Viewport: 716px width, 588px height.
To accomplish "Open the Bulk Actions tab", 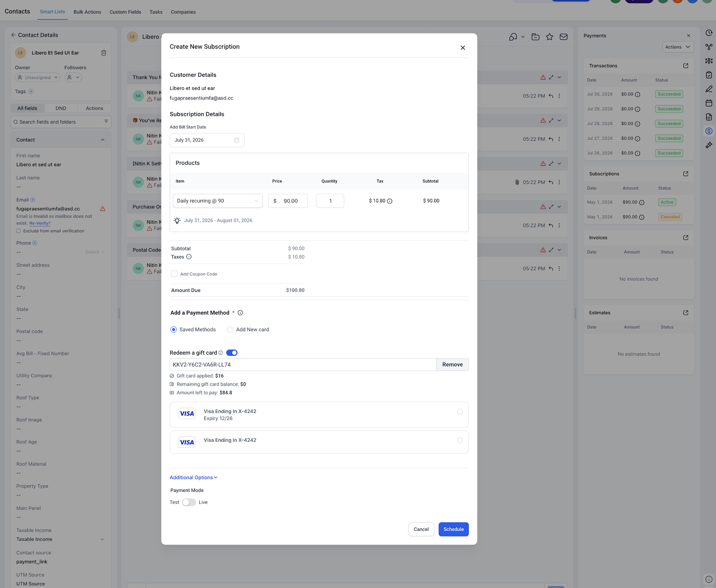I will [x=87, y=12].
